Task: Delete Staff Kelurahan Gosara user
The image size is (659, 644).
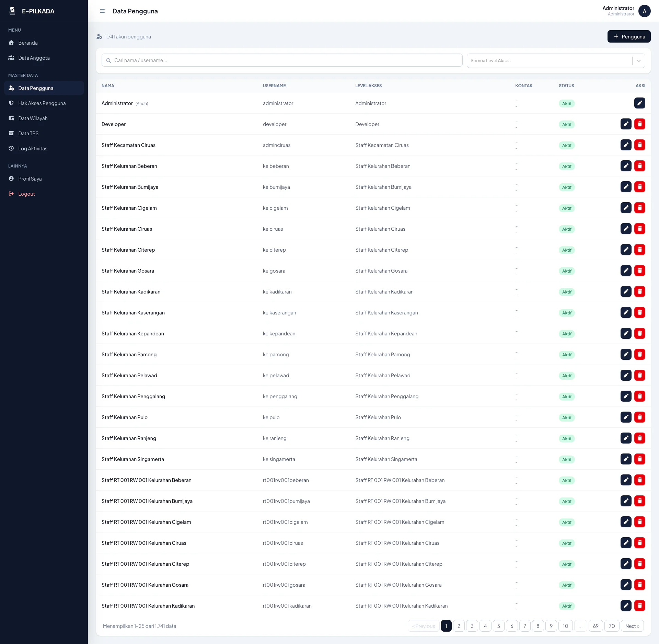Action: pos(640,271)
